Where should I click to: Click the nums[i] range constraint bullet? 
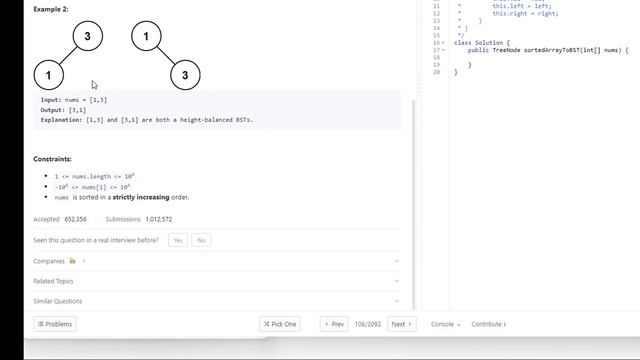pos(92,187)
